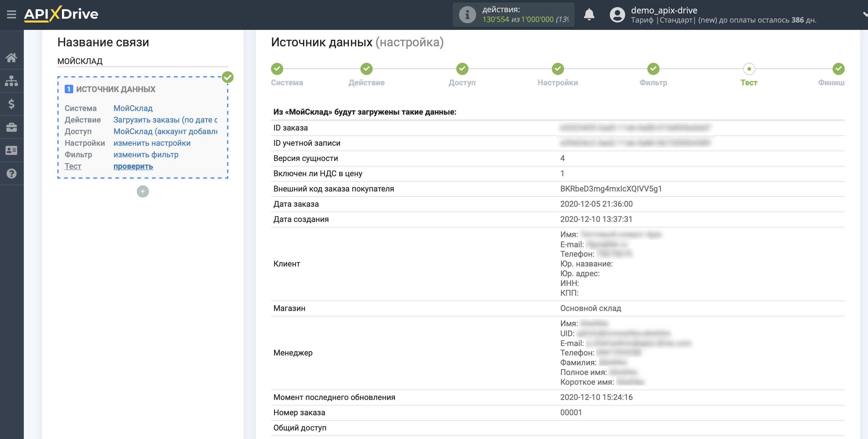
Task: Click the Клиент row label
Action: click(286, 264)
